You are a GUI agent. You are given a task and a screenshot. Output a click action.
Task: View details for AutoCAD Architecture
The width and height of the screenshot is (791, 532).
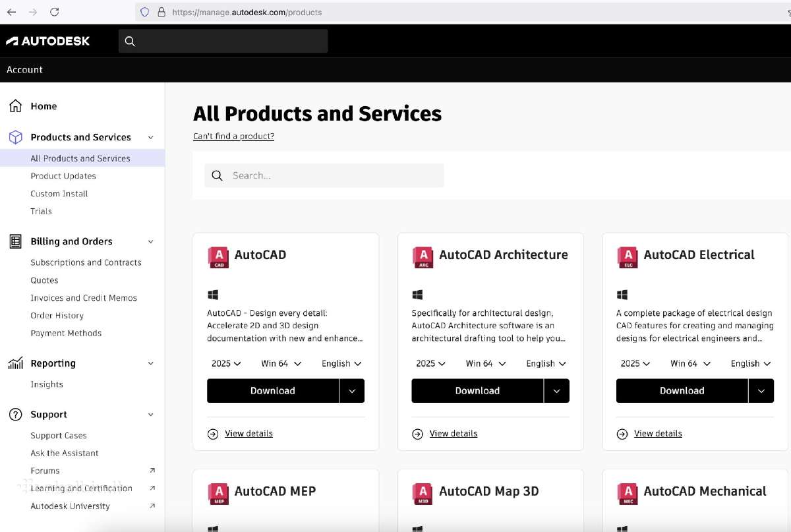(454, 434)
